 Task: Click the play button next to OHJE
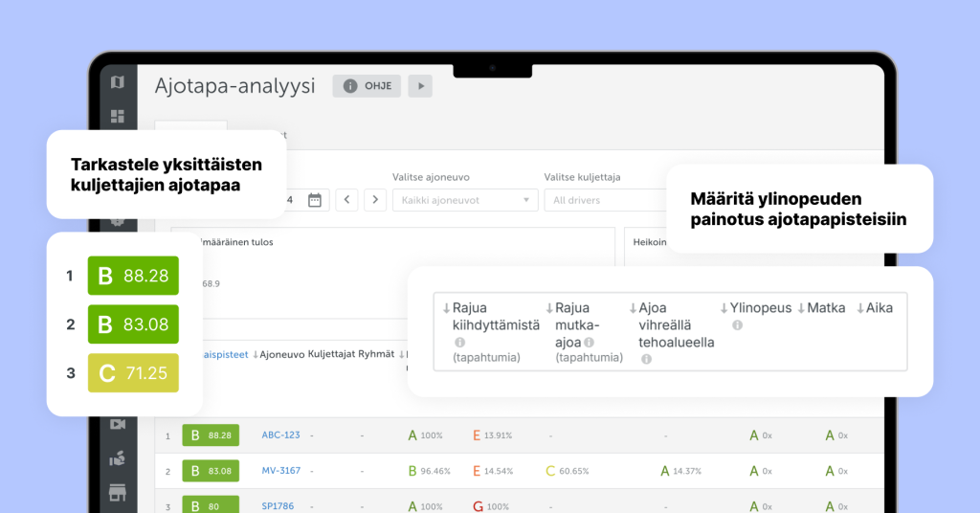pyautogui.click(x=420, y=86)
